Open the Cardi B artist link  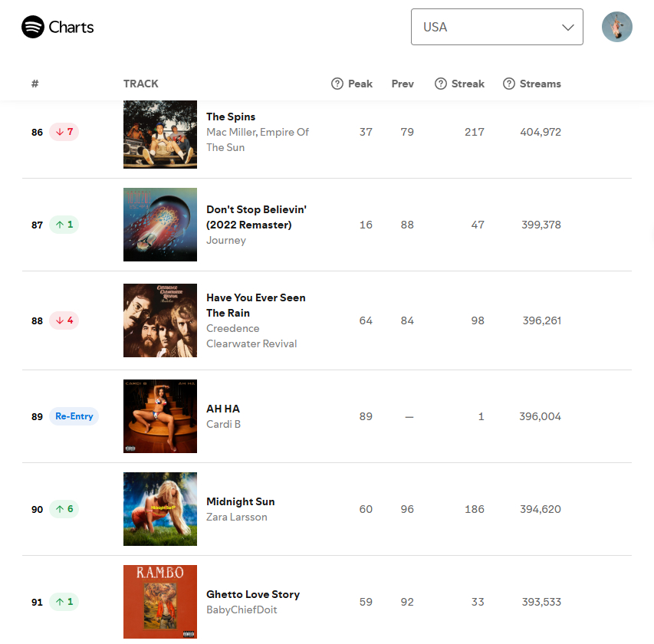[223, 424]
